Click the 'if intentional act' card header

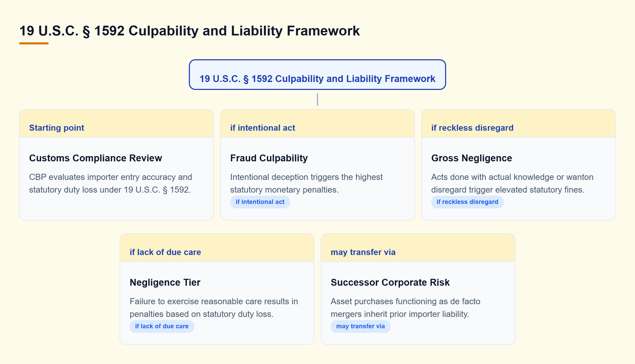pos(317,123)
